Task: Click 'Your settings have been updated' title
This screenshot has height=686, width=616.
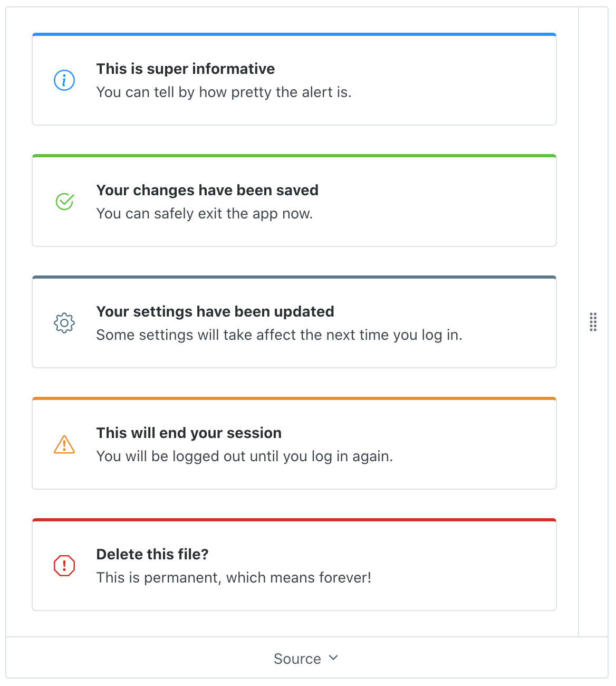Action: (x=215, y=312)
